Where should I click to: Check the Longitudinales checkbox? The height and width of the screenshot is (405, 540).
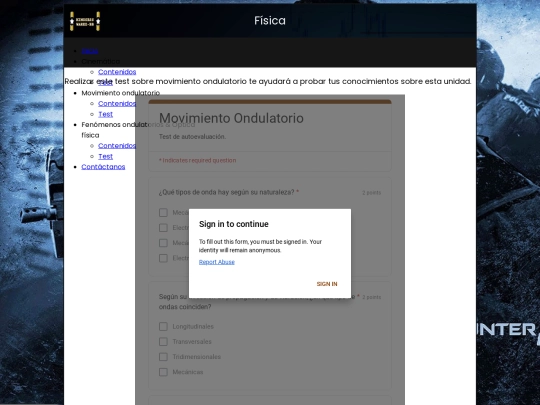163,326
